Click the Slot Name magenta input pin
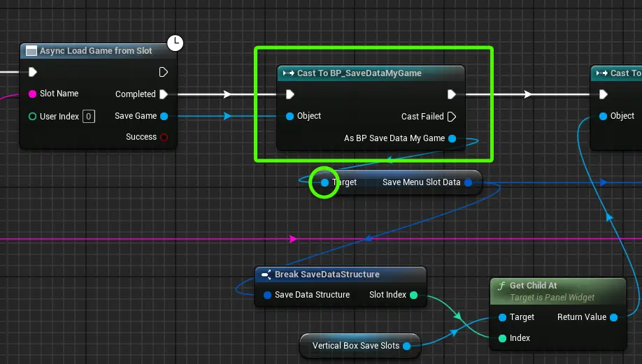Image resolution: width=642 pixels, height=364 pixels. (32, 94)
